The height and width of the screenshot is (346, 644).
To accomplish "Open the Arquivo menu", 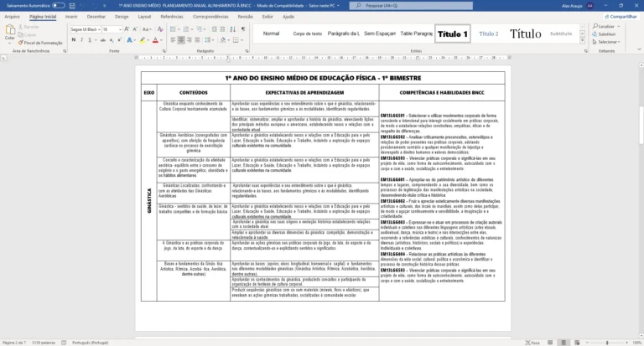I will [12, 17].
